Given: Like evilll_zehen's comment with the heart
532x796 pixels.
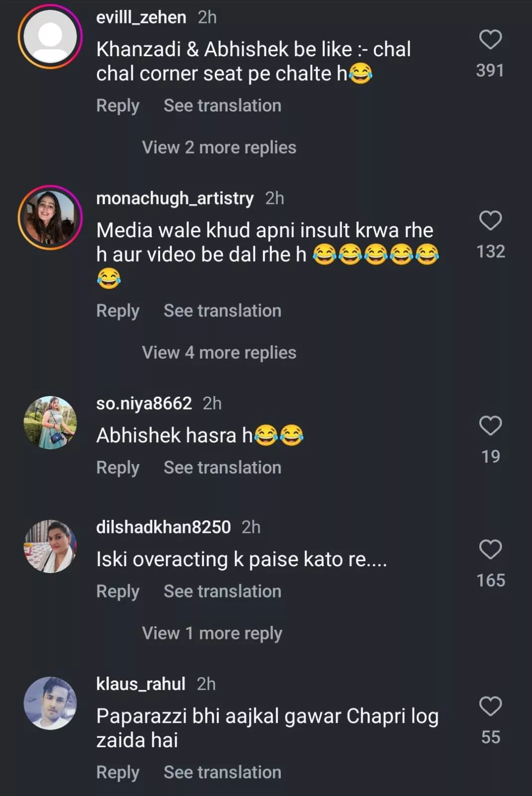Looking at the screenshot, I should pyautogui.click(x=490, y=40).
